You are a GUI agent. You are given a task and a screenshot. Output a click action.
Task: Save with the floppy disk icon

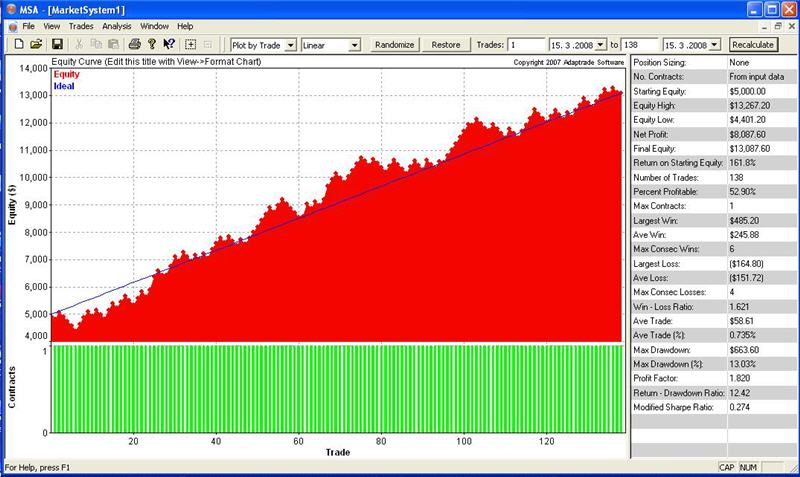57,44
